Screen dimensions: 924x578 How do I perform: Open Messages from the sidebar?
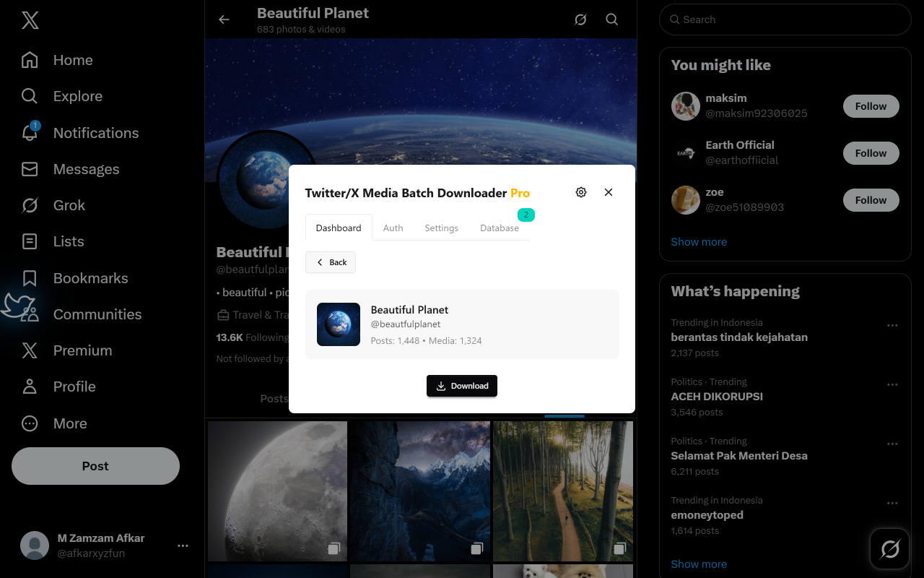pyautogui.click(x=87, y=169)
